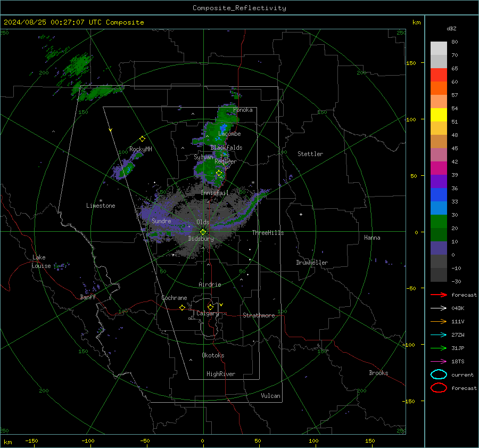The image size is (479, 448).
Task: Select the cyan 27ZW arrow icon
Action: click(x=439, y=335)
